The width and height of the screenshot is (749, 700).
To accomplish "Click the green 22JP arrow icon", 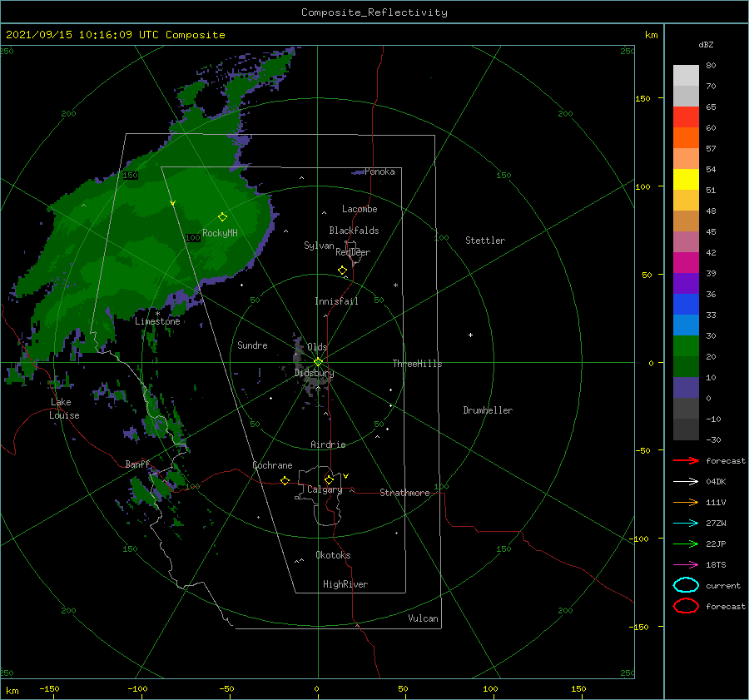I will [686, 544].
